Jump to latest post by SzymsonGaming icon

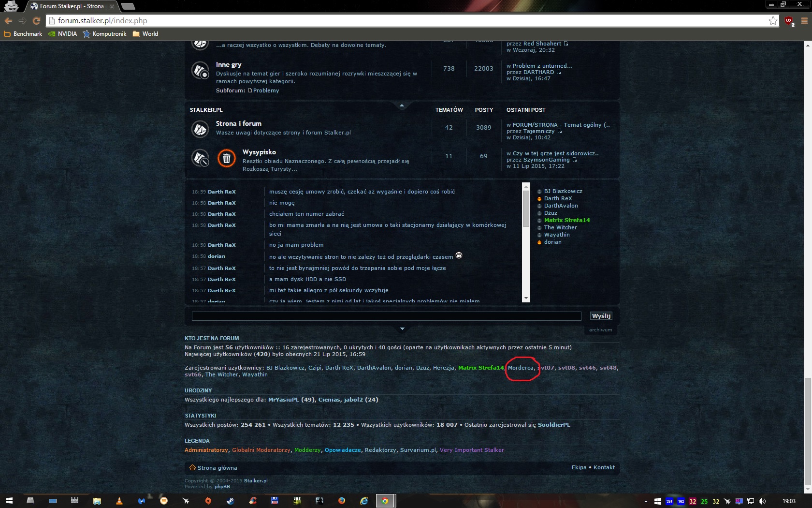[575, 160]
